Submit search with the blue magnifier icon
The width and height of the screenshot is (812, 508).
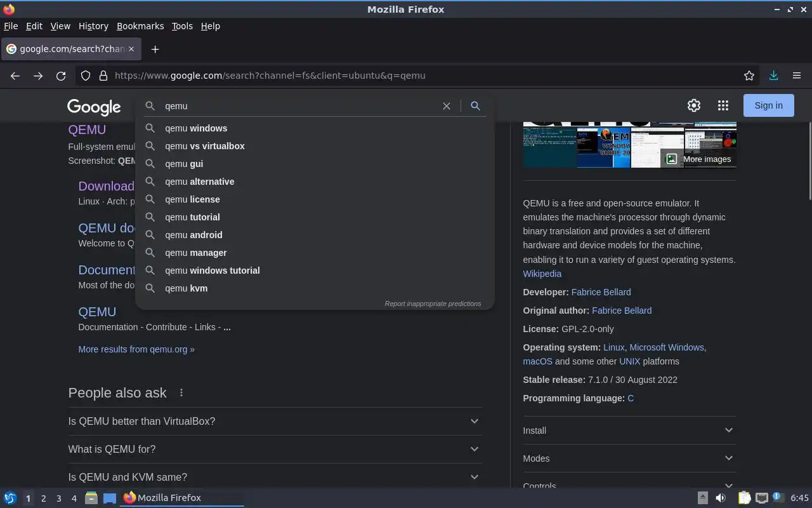[475, 106]
